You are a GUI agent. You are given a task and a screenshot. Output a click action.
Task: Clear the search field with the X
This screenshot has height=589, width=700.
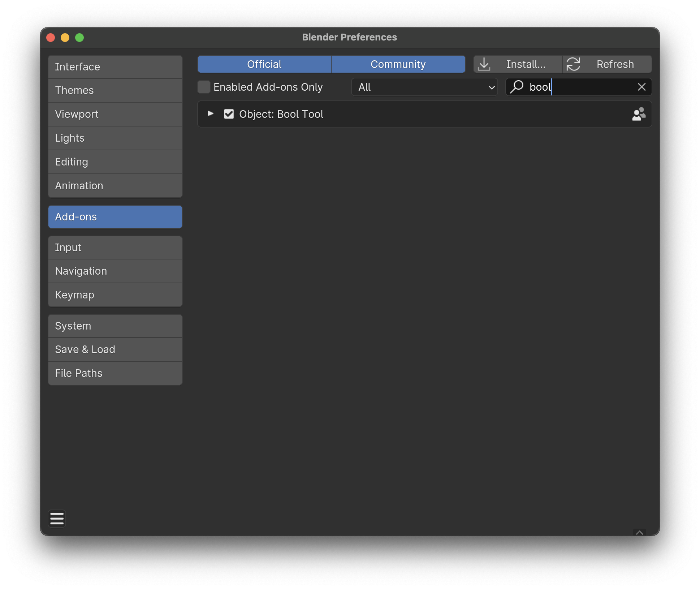(x=641, y=87)
